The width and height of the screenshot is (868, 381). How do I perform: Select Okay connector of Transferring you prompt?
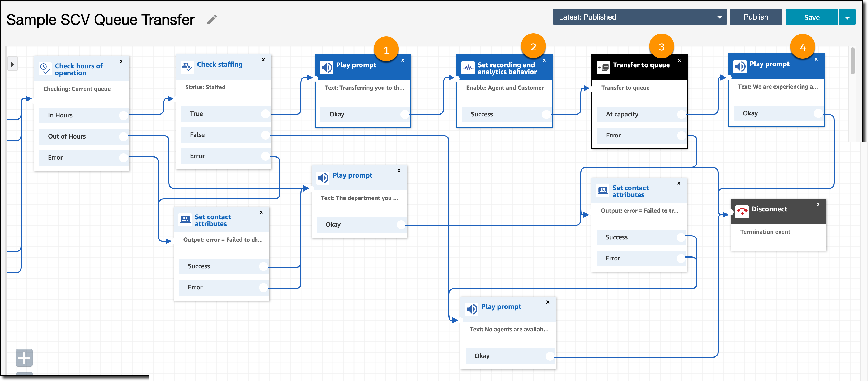click(x=405, y=115)
